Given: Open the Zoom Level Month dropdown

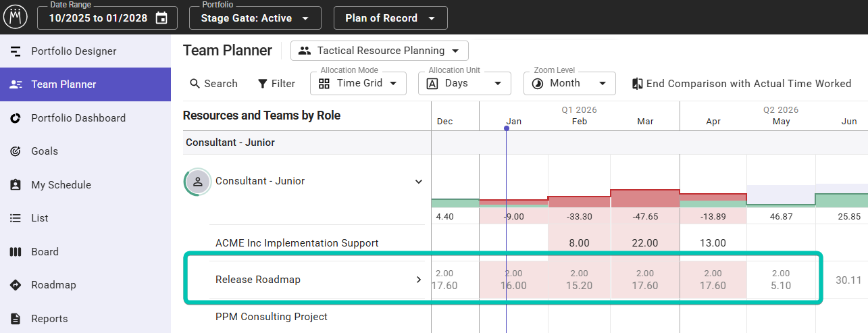Looking at the screenshot, I should click(x=569, y=83).
